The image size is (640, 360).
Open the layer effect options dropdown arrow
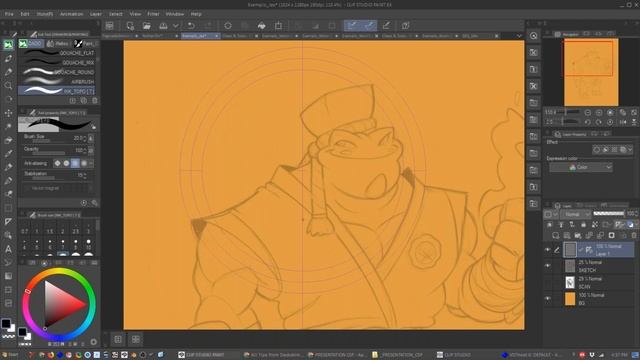(x=630, y=150)
